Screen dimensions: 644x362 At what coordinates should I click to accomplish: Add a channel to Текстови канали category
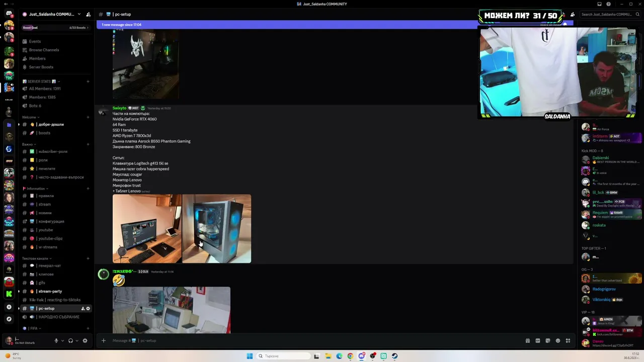88,258
